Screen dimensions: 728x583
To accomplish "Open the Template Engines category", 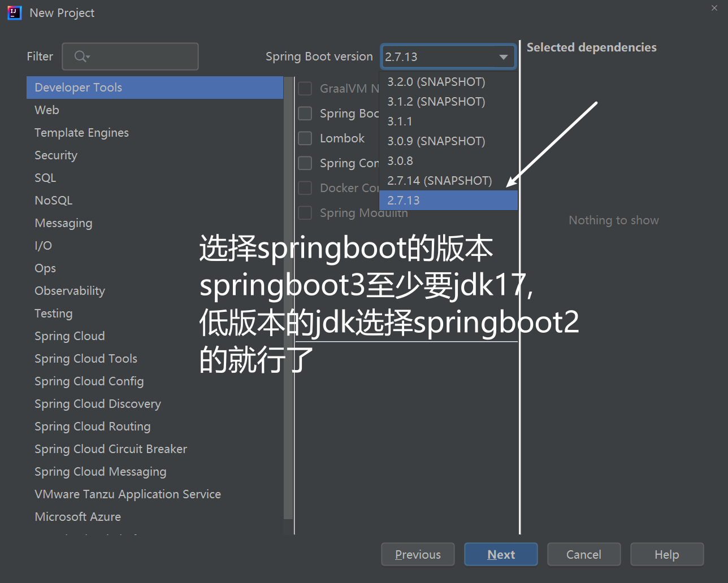I will click(x=155, y=133).
